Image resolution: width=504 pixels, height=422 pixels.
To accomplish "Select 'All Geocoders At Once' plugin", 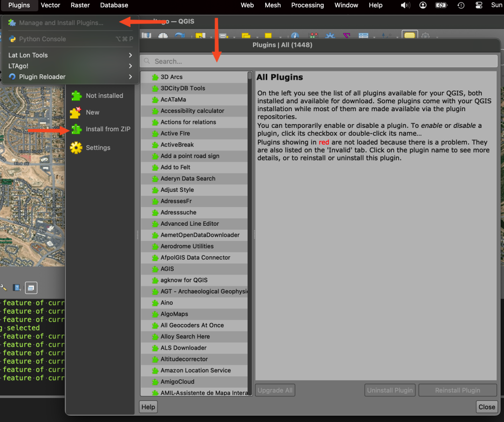I will 194,325.
